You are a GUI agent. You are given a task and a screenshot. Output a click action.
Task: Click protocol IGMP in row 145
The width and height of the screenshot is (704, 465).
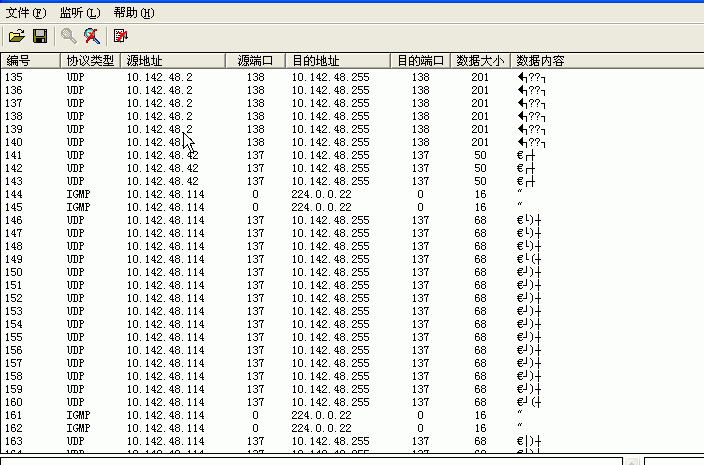pyautogui.click(x=79, y=207)
